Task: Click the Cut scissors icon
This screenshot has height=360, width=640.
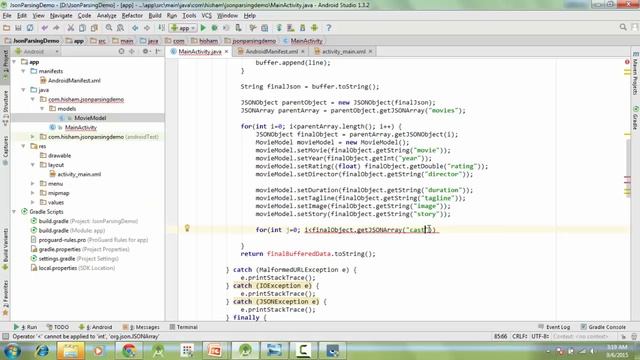Action: [71, 28]
